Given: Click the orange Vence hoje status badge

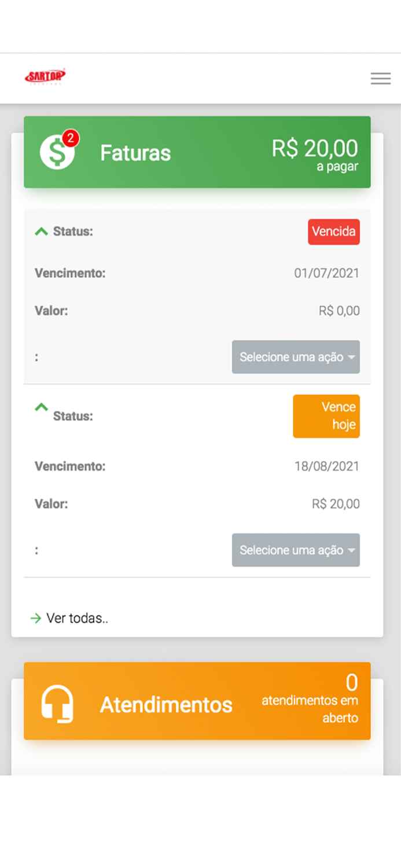Looking at the screenshot, I should pyautogui.click(x=326, y=415).
